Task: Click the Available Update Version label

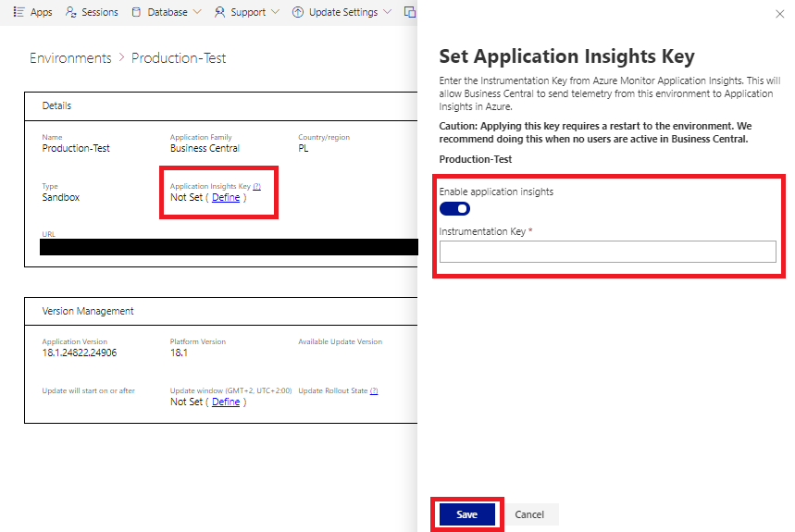Action: click(x=341, y=341)
